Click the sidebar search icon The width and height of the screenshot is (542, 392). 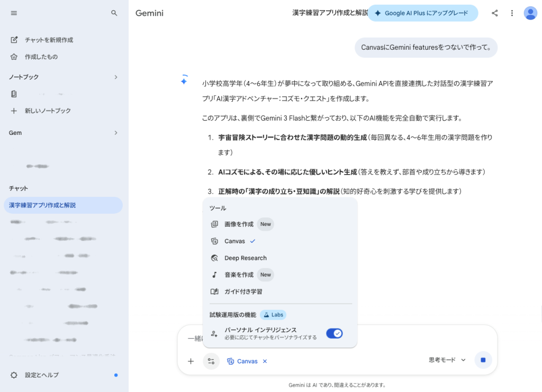tap(114, 13)
